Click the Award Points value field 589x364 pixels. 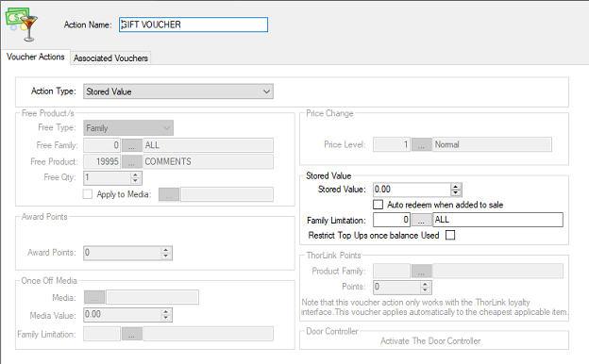pos(123,253)
